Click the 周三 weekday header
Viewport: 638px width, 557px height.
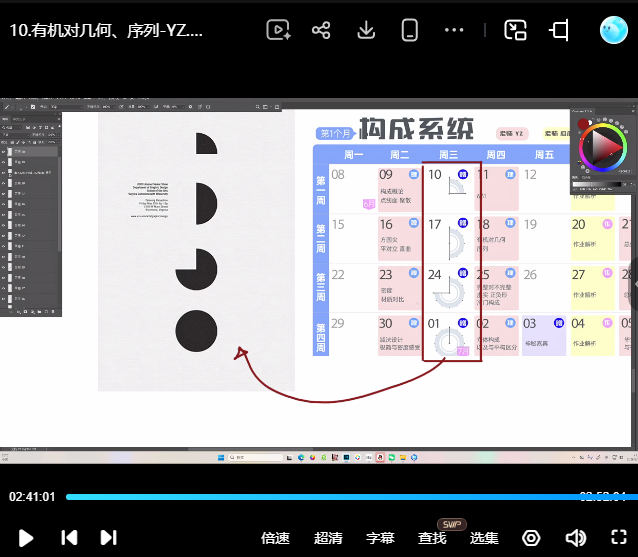448,155
